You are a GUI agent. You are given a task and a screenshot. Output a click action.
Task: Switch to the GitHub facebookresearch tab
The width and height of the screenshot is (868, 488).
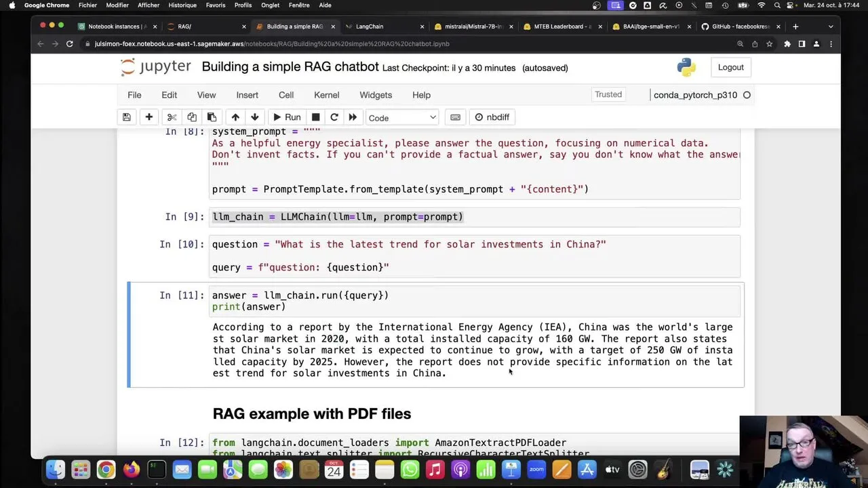pos(740,26)
